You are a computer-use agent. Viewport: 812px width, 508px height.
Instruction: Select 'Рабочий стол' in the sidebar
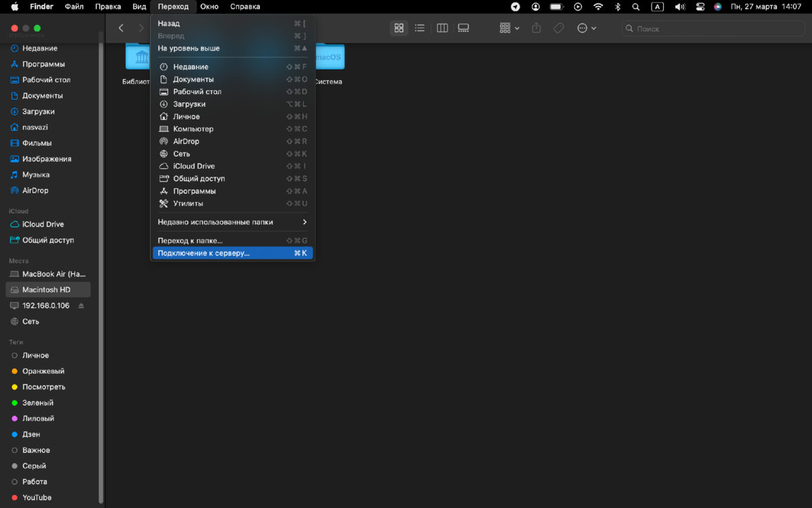click(x=47, y=80)
